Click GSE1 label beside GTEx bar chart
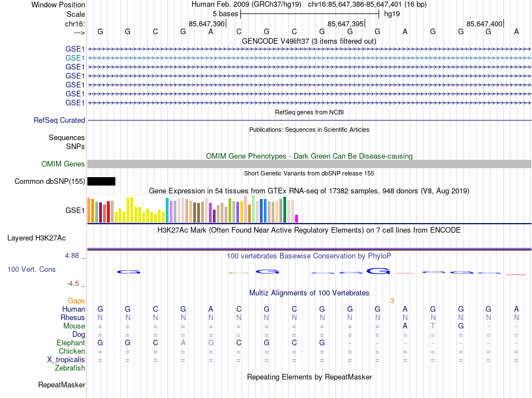This screenshot has width=532, height=398. point(75,211)
